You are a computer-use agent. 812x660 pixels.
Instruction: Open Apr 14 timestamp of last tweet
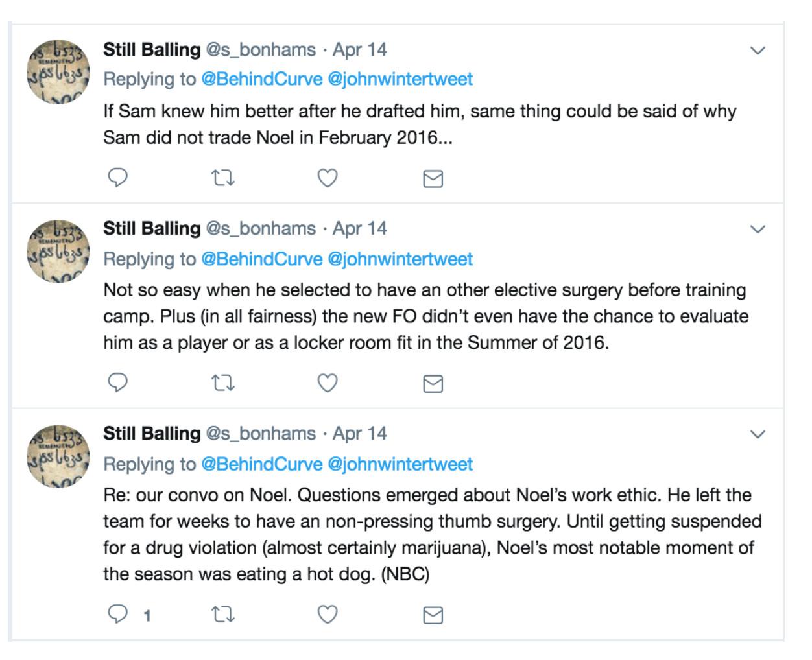359,433
